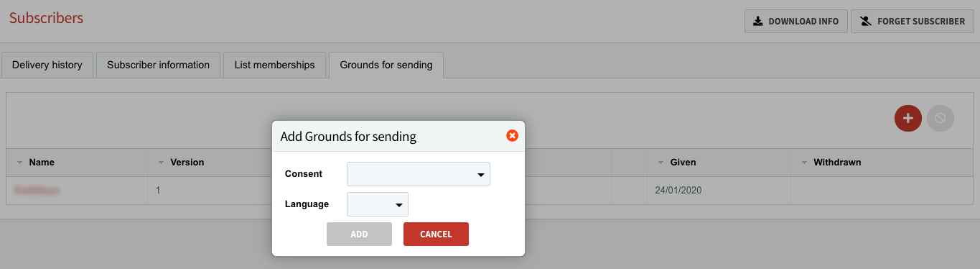Click the blurred consent name link

click(x=37, y=191)
